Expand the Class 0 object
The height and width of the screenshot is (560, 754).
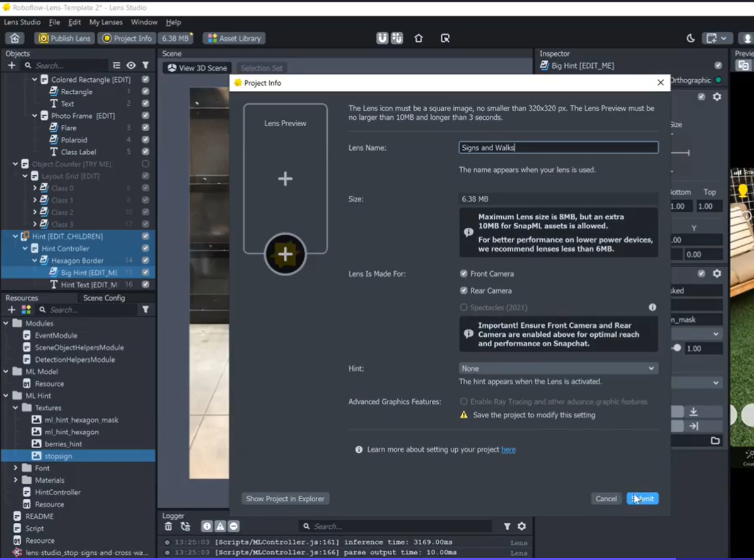[35, 188]
